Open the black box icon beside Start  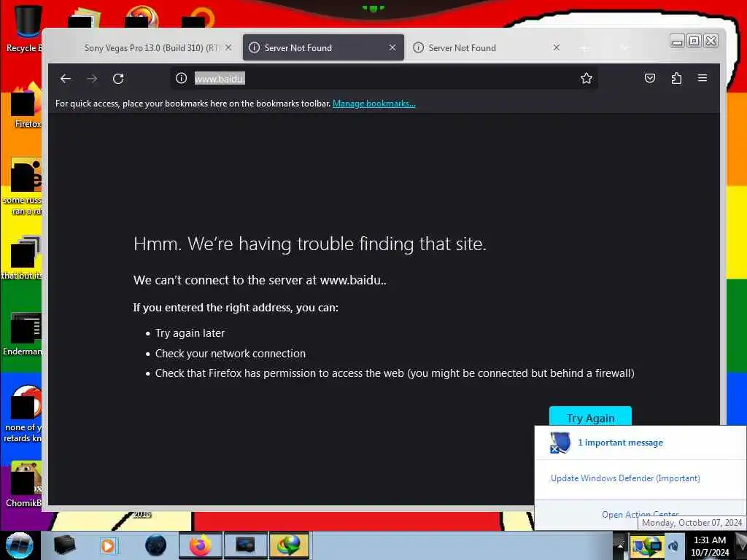[x=65, y=545]
